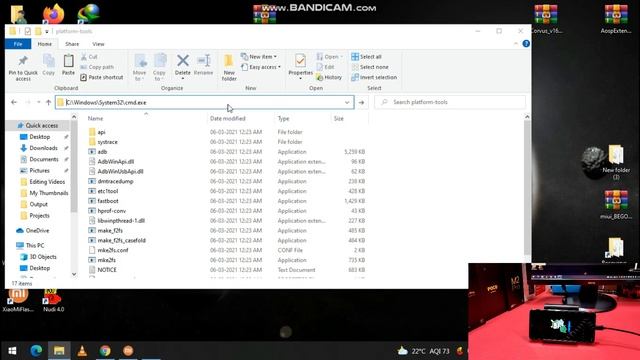Click the Copy ribbon icon
Screen dimensions: 640x360
click(x=49, y=65)
